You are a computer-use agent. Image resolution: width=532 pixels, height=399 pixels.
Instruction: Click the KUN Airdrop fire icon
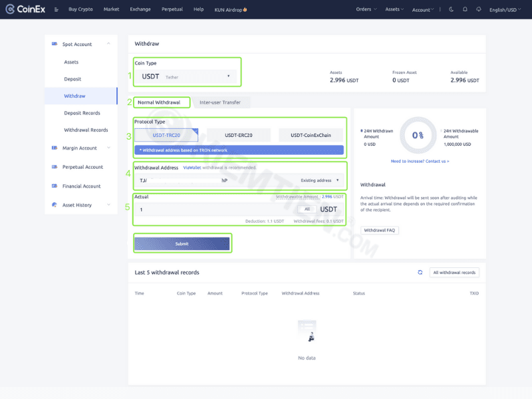[245, 9]
